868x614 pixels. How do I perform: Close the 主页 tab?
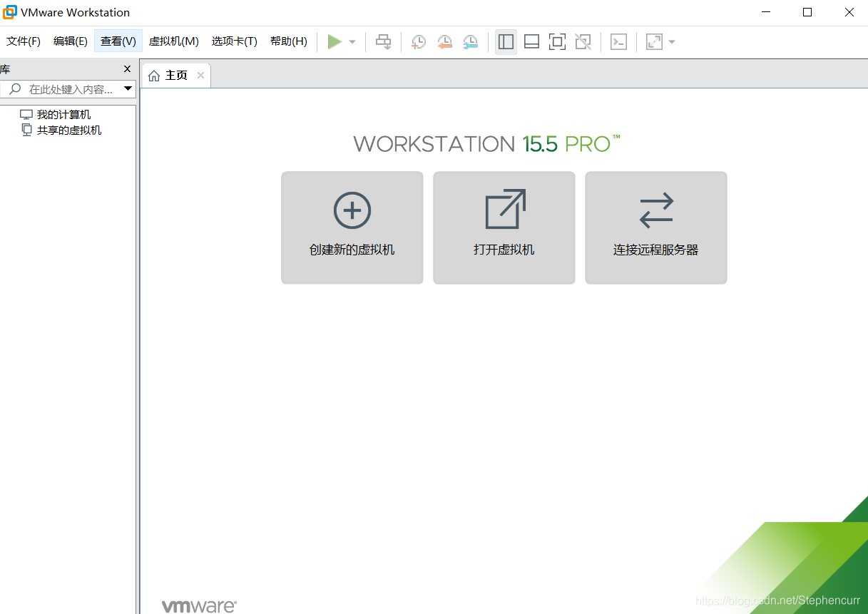pos(200,76)
